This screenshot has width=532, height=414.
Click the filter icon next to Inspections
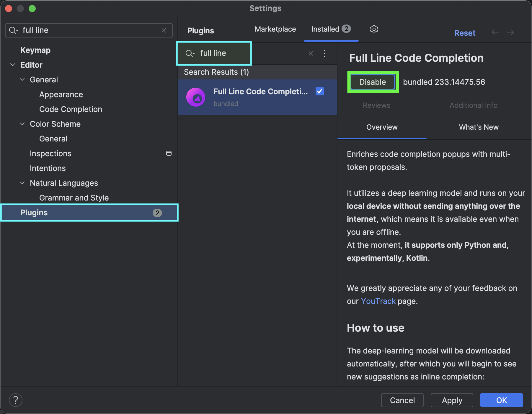[169, 153]
